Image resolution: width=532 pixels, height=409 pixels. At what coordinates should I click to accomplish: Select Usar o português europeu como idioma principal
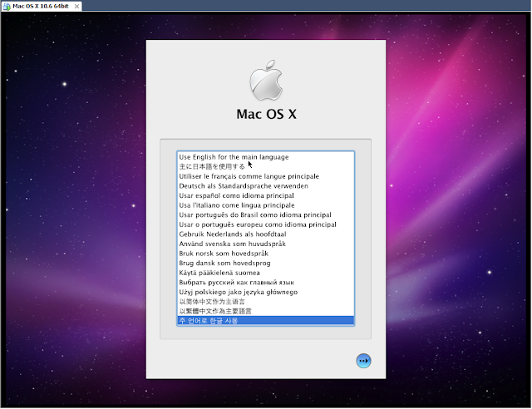pos(266,224)
